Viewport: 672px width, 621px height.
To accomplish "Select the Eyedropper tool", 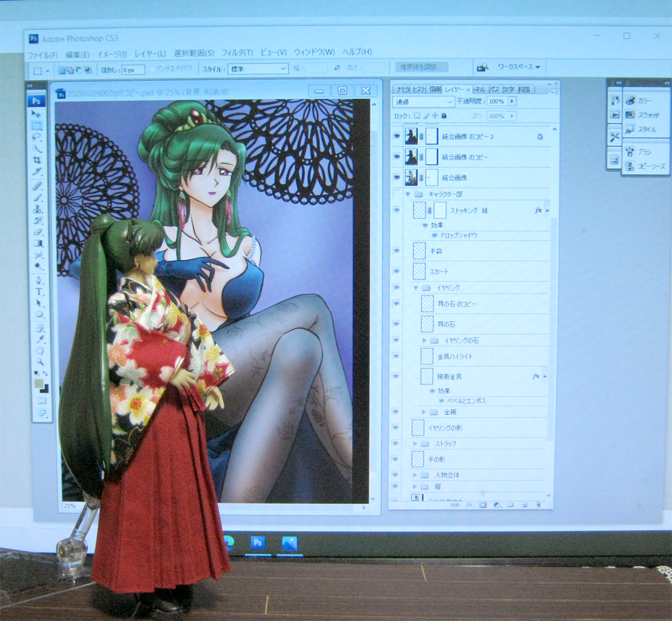I will click(x=40, y=339).
